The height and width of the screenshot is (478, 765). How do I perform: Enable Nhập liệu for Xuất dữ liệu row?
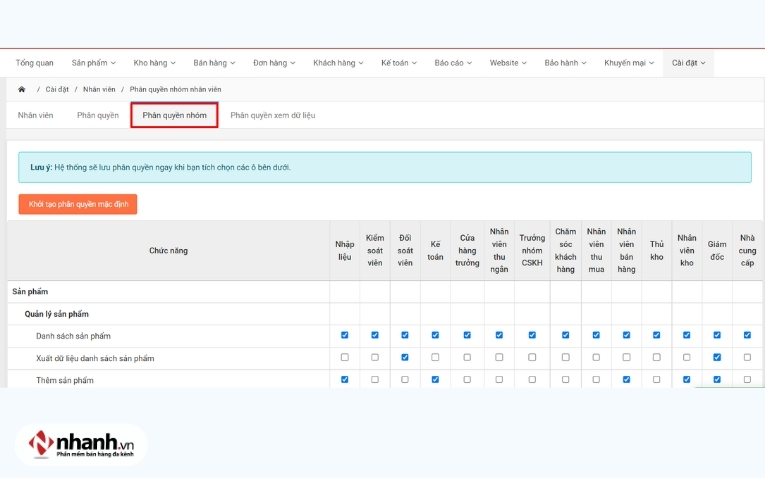click(x=345, y=357)
